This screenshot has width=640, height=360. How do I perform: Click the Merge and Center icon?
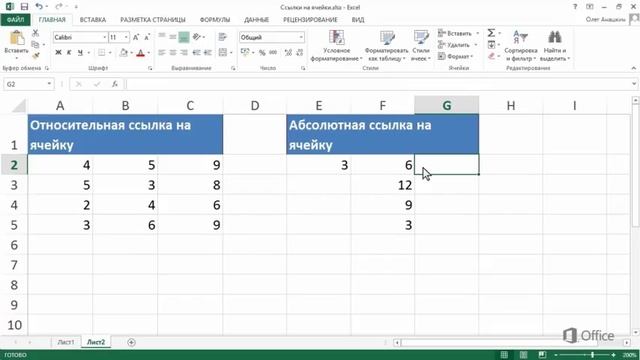(x=222, y=52)
